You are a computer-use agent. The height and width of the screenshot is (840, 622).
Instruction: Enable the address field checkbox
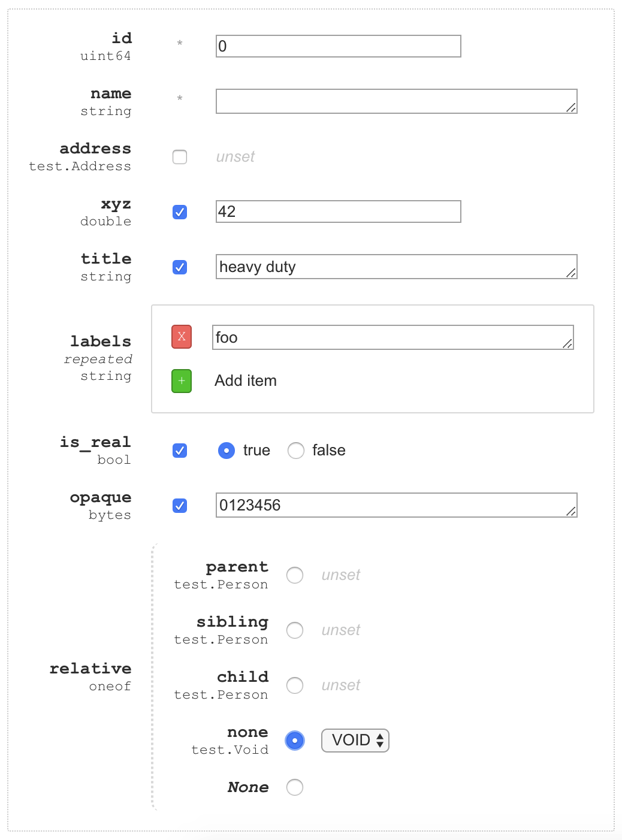pyautogui.click(x=180, y=157)
